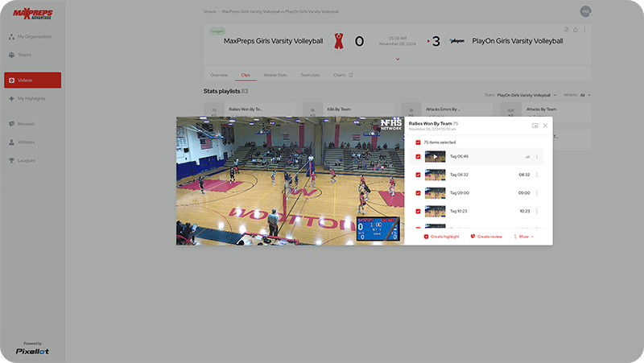This screenshot has width=644, height=363.
Task: Switch to the Overview tab
Action: tap(219, 75)
